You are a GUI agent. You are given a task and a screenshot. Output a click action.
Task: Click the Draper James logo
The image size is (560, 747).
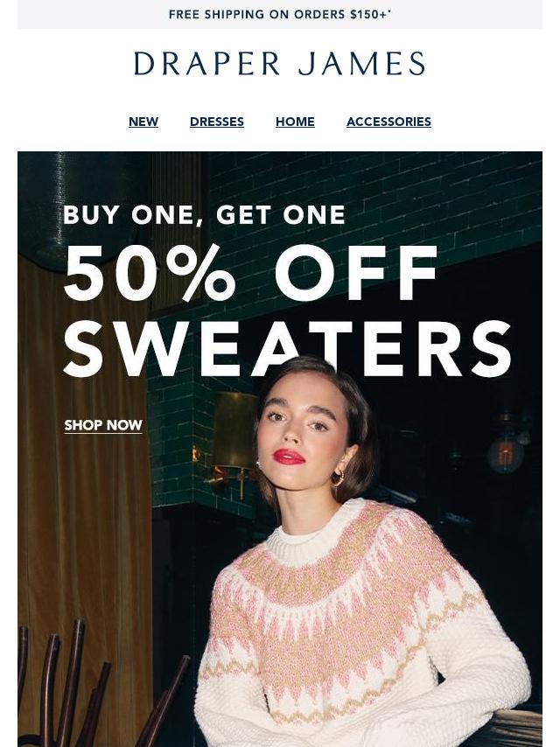[280, 63]
